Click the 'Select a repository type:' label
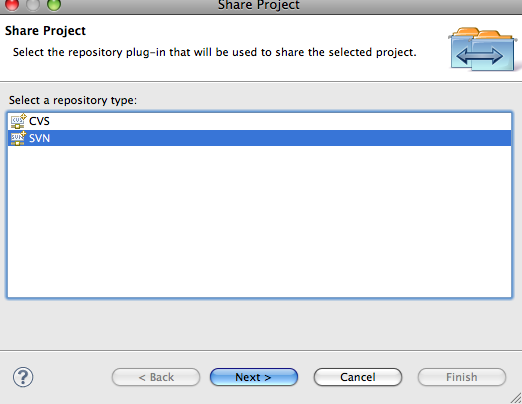This screenshot has width=522, height=404. [x=73, y=100]
